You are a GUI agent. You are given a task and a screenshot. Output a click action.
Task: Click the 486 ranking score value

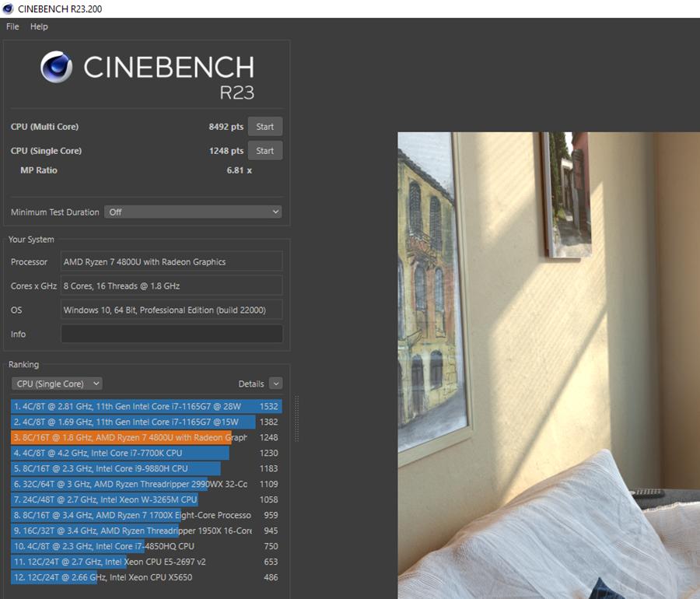click(x=271, y=577)
